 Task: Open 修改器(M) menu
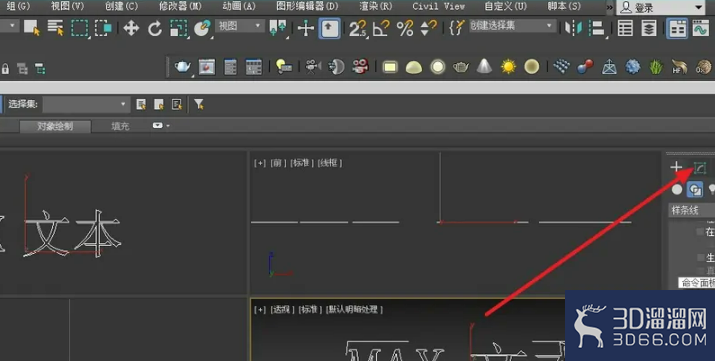click(180, 6)
